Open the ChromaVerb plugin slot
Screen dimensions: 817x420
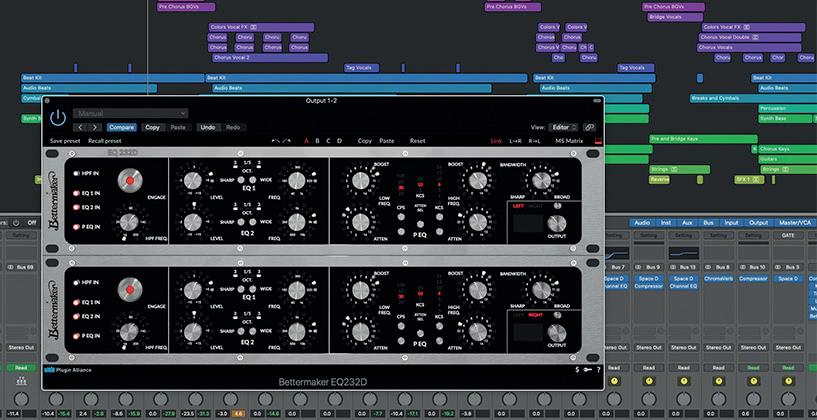718,279
